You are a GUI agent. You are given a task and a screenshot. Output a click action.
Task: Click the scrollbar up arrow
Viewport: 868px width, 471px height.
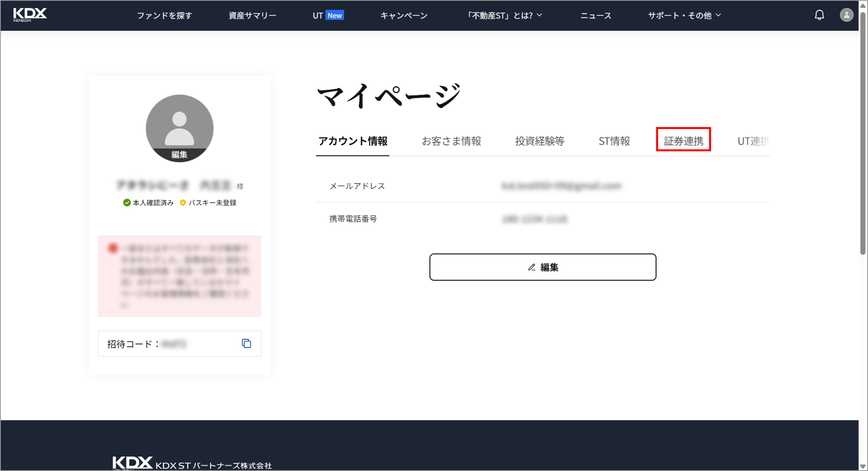[863, 5]
